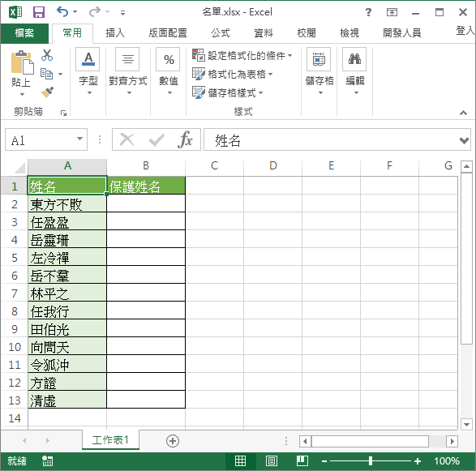Add a new sheet with plus icon

pos(173,441)
